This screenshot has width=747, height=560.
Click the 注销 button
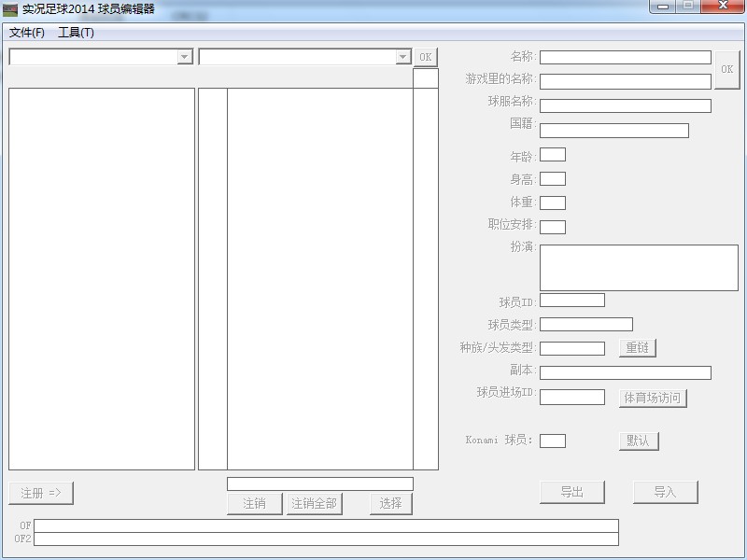click(254, 504)
